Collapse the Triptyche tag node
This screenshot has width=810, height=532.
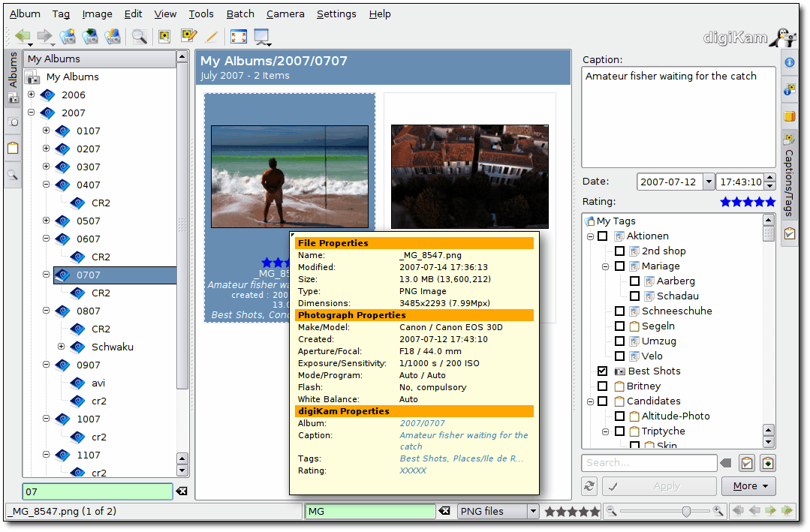tap(605, 431)
